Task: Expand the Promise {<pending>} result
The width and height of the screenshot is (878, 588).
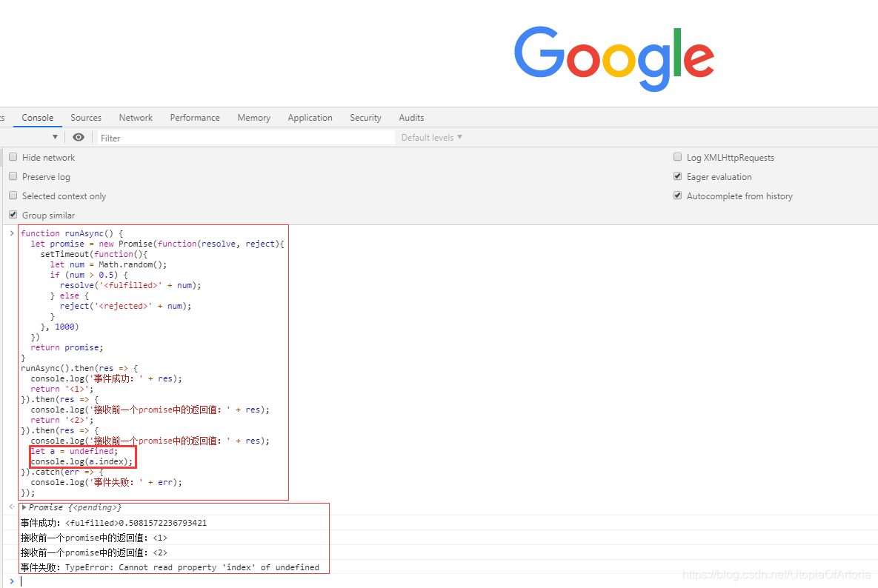Action: (x=24, y=507)
